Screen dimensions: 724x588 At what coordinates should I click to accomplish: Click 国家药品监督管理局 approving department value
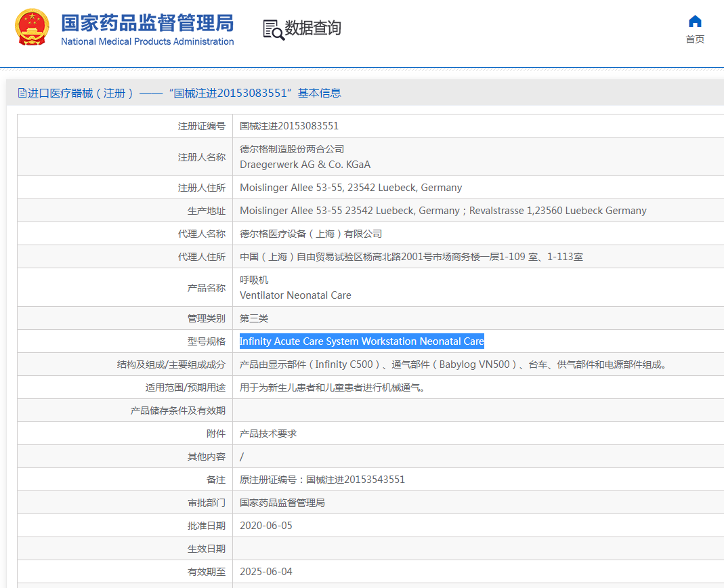(282, 503)
